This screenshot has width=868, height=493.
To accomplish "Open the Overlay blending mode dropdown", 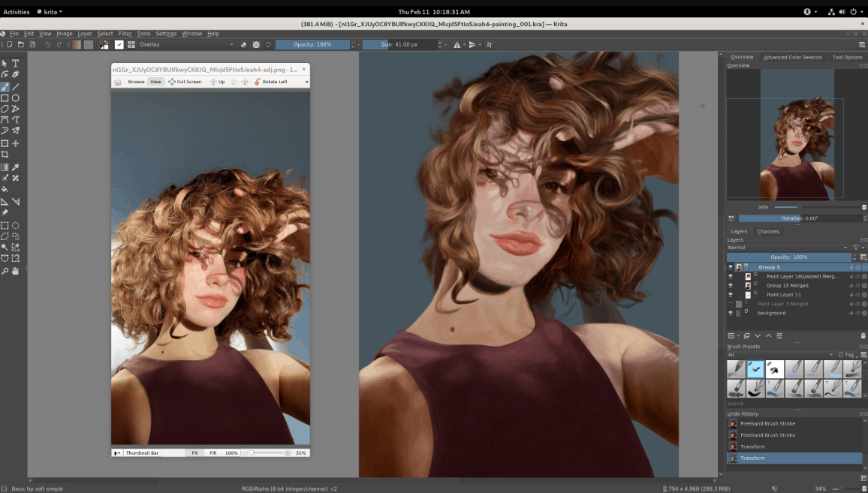I will (186, 45).
